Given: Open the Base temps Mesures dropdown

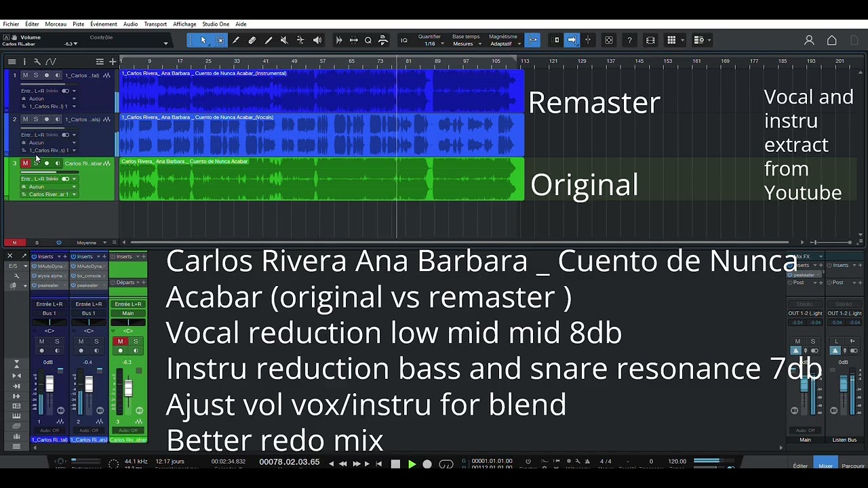Looking at the screenshot, I should (467, 44).
